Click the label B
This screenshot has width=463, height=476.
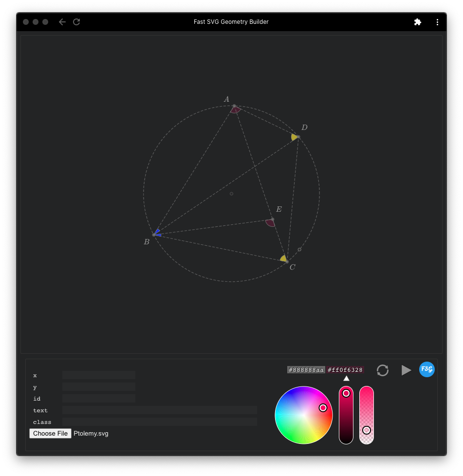point(147,242)
